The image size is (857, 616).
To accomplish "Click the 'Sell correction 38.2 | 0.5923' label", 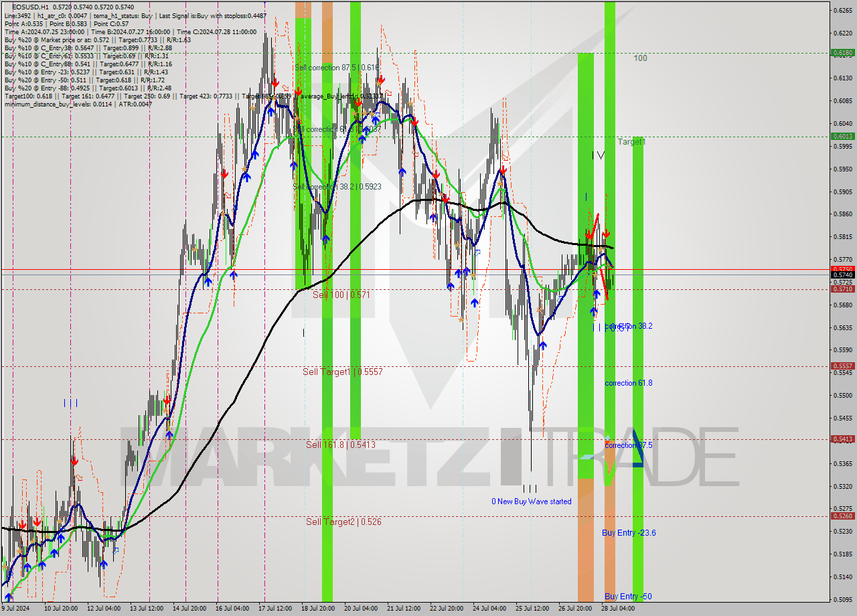I will pyautogui.click(x=337, y=187).
